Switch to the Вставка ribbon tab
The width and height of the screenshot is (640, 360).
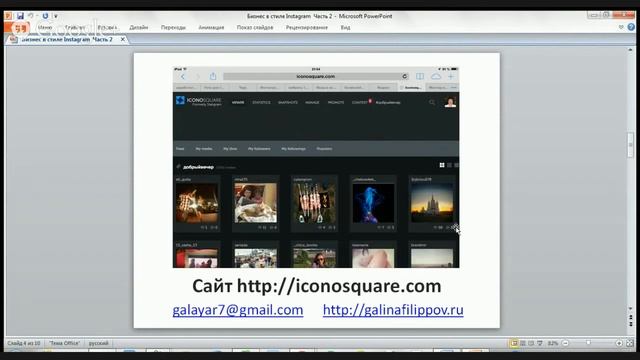(107, 28)
